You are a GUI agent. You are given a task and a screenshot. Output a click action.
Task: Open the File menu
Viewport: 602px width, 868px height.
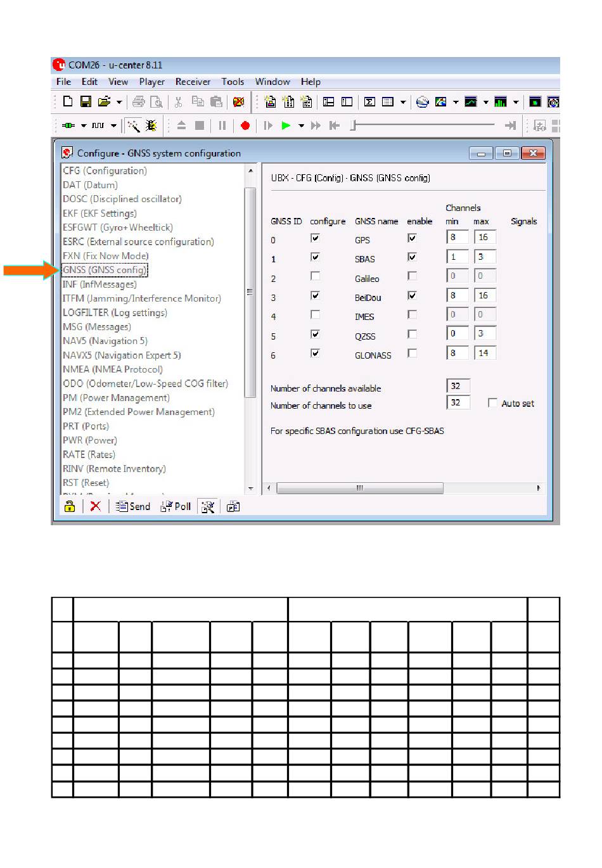click(63, 82)
